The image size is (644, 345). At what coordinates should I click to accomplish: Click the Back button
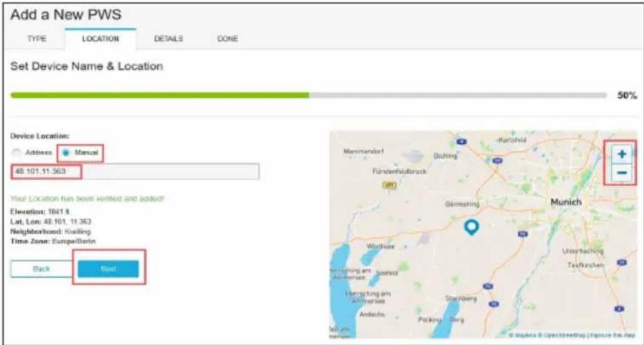(x=41, y=269)
